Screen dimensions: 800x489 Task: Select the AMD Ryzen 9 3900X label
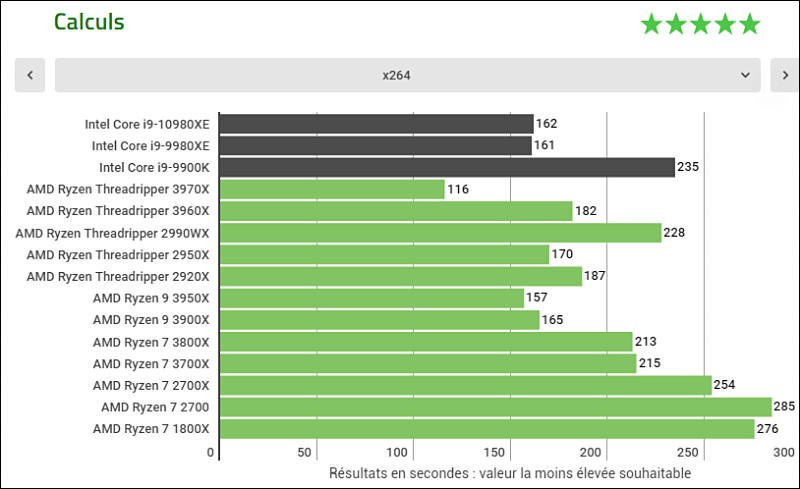151,320
